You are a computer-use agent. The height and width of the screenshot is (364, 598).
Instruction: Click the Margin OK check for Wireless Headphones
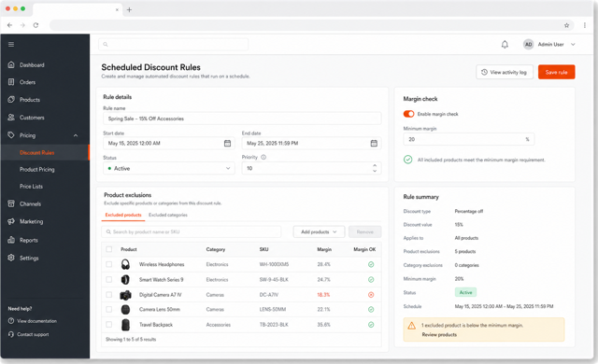click(x=371, y=265)
